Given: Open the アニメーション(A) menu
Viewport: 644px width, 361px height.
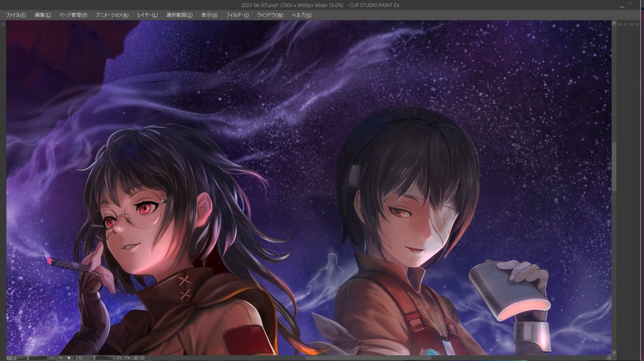Looking at the screenshot, I should [112, 15].
